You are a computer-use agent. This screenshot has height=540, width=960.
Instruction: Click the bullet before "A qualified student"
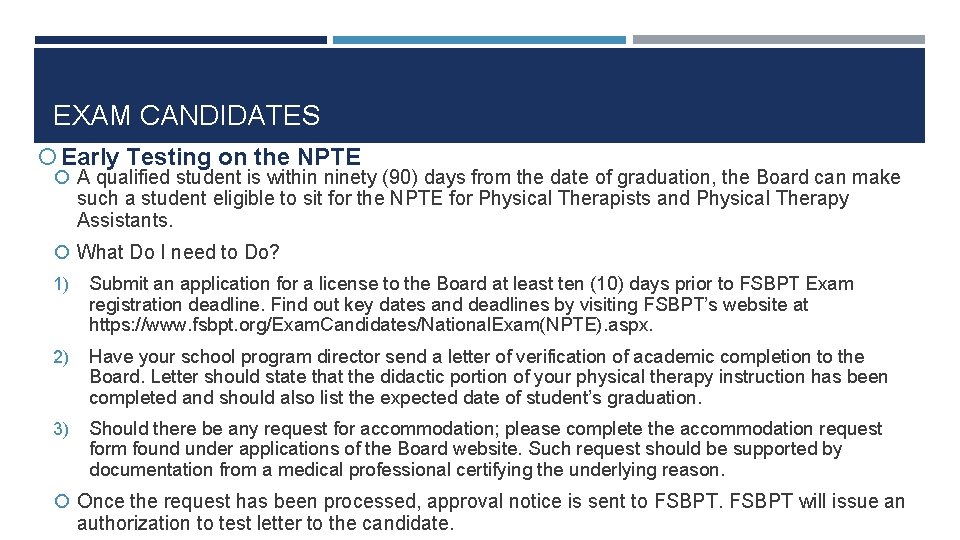click(x=63, y=178)
